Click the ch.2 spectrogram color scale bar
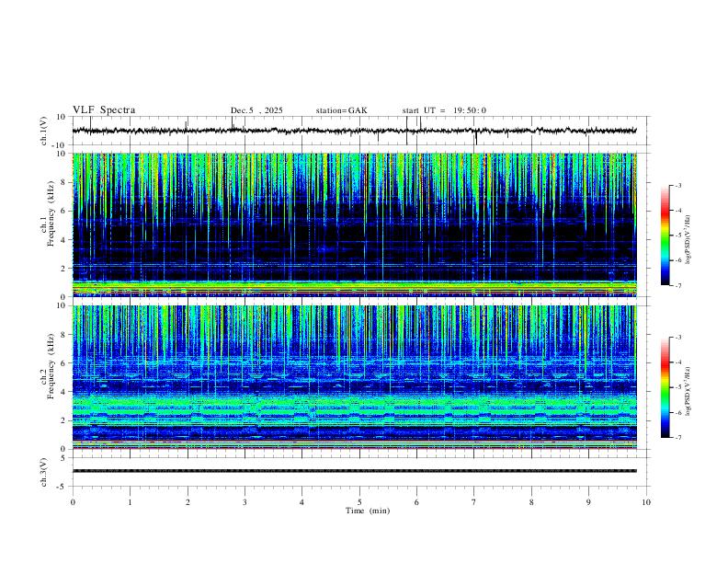 click(665, 387)
